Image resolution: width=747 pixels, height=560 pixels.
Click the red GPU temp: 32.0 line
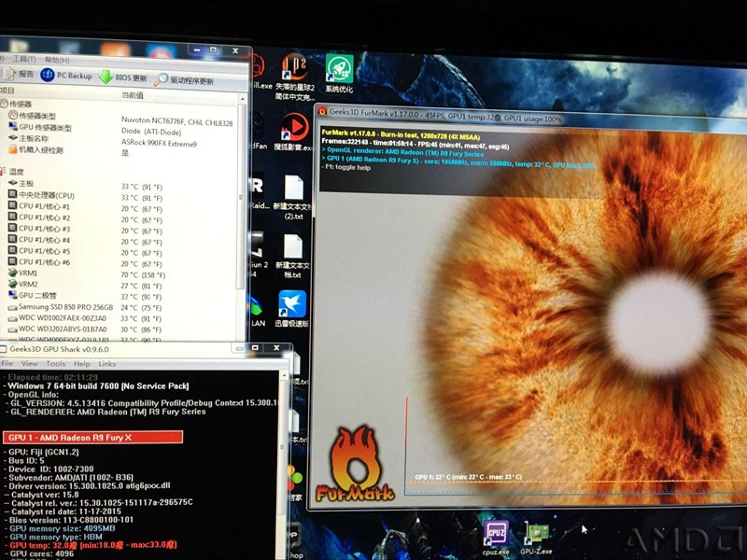[x=92, y=545]
